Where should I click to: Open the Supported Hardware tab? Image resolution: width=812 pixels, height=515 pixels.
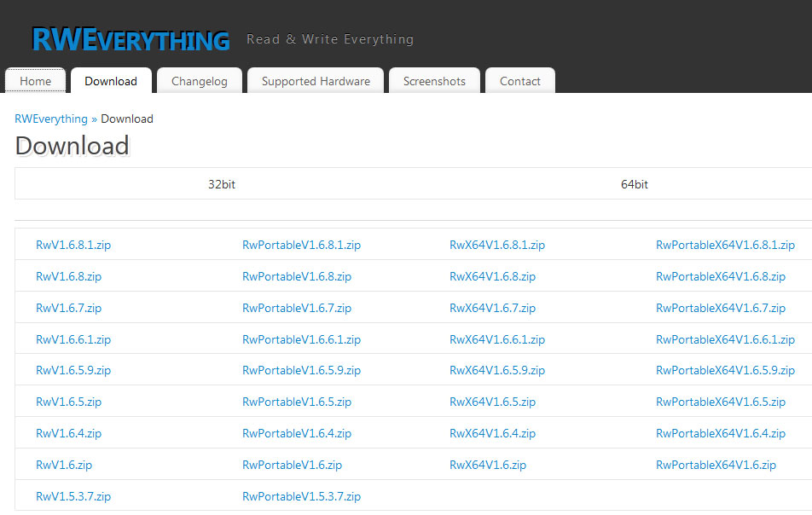click(316, 81)
